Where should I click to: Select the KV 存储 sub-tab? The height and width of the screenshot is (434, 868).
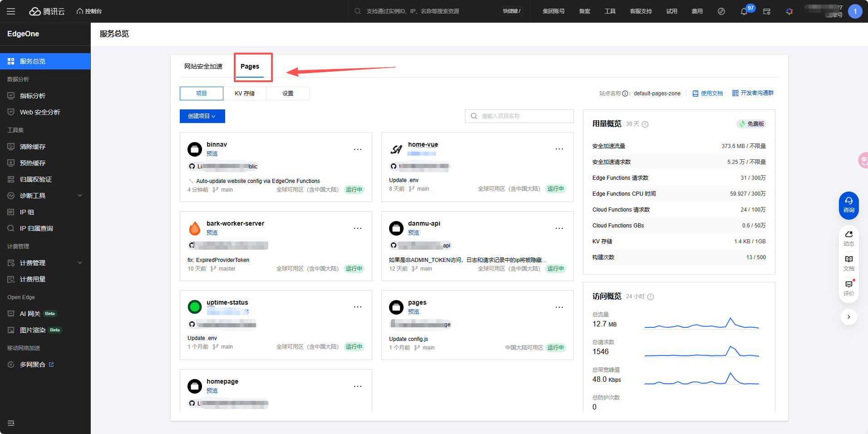pos(245,94)
